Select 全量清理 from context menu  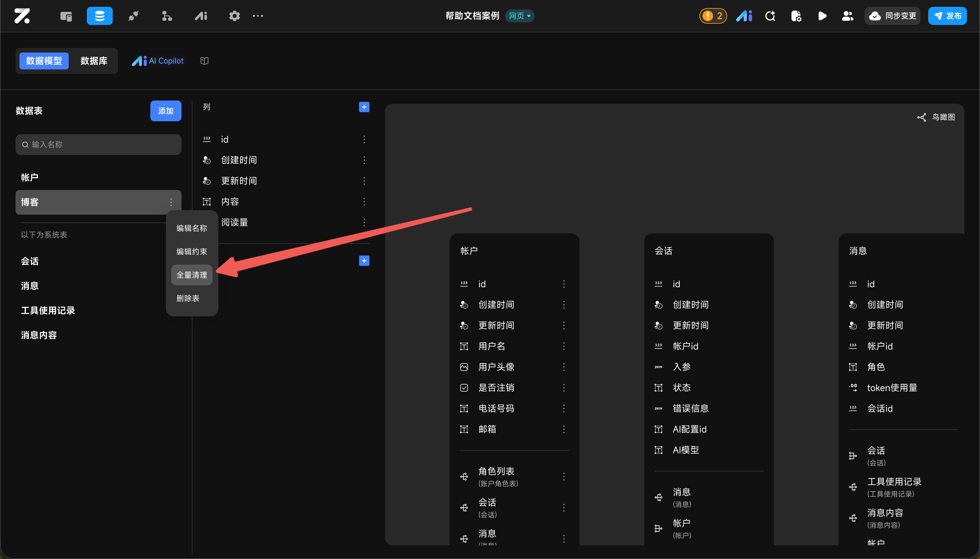tap(192, 275)
